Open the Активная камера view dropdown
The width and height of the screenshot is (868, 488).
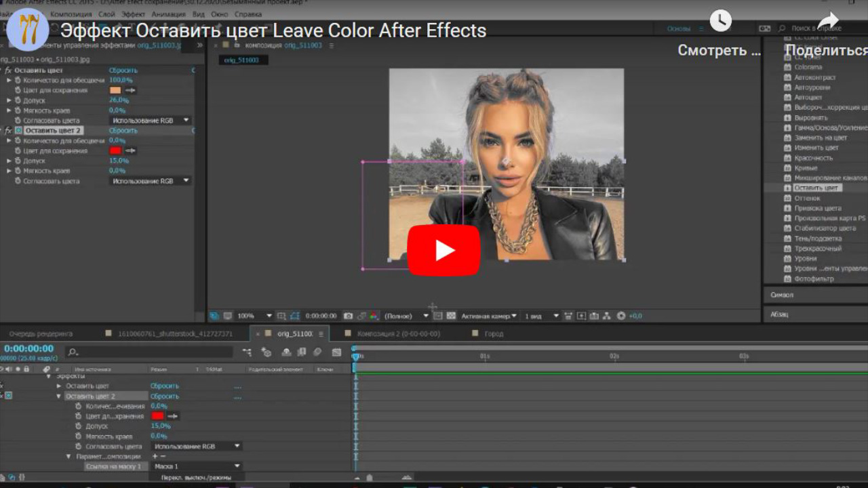point(488,316)
